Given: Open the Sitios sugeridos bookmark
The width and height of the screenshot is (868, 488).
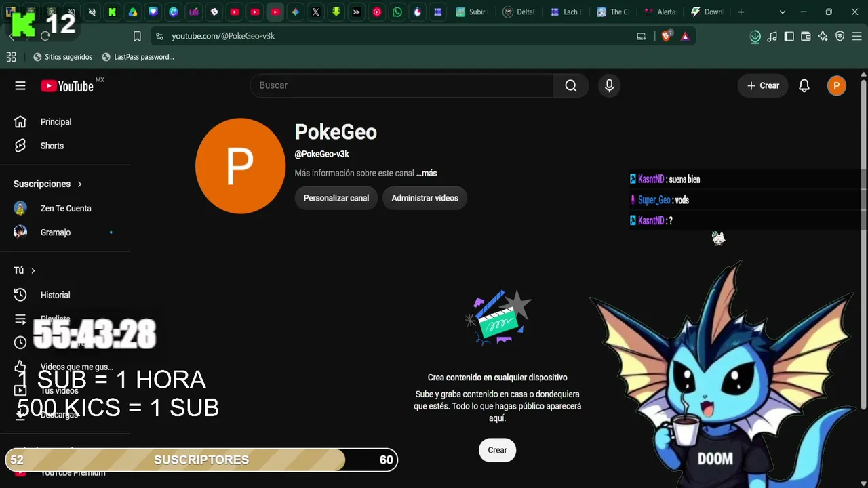Looking at the screenshot, I should click(x=63, y=57).
